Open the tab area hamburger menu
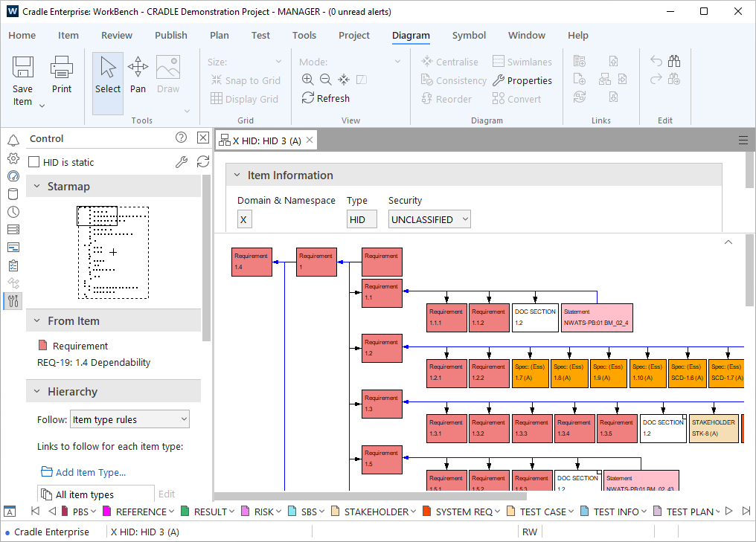 click(743, 141)
